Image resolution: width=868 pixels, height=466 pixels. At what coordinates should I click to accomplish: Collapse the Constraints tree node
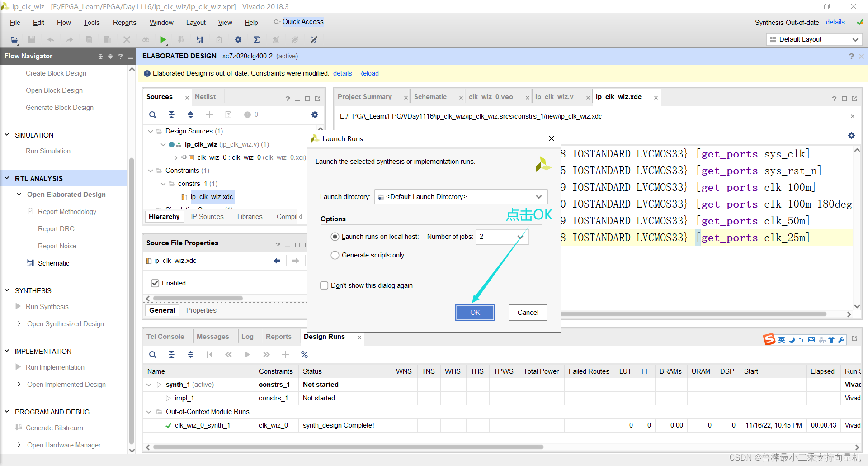tap(151, 171)
